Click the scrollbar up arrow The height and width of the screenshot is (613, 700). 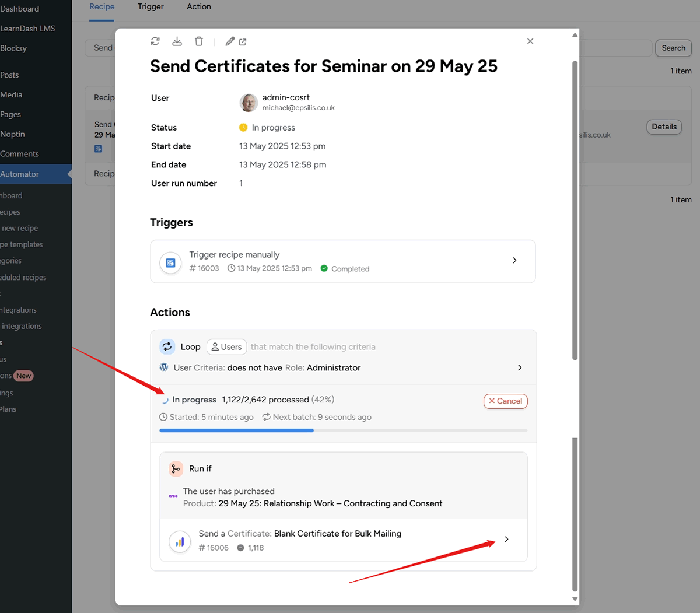pos(575,35)
